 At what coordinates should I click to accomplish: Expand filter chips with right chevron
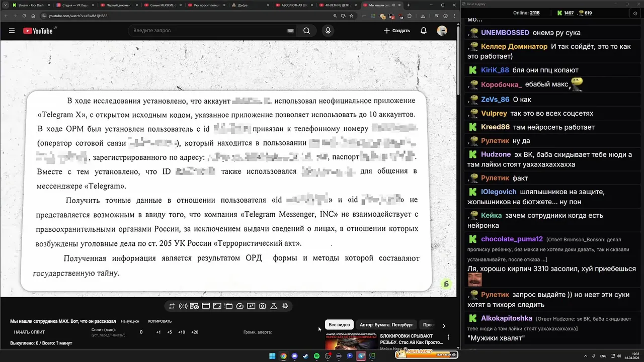(443, 326)
